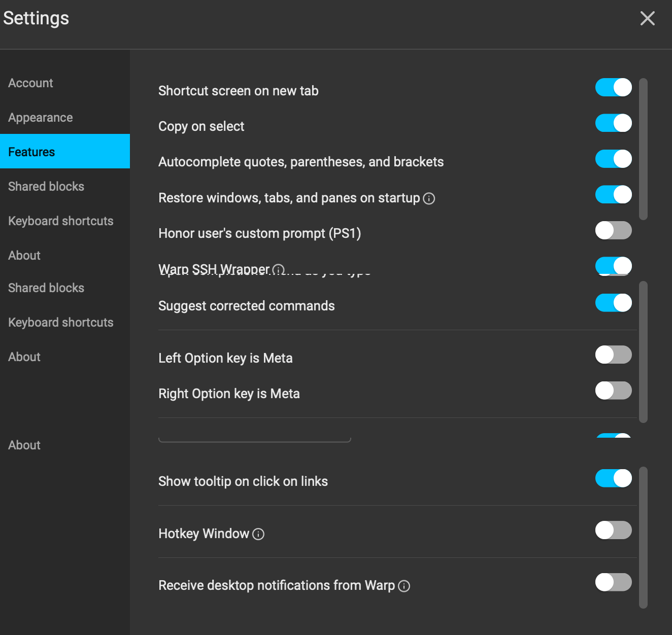Open the Hotkey Window info icon
Screen dimensions: 672x635
258,534
